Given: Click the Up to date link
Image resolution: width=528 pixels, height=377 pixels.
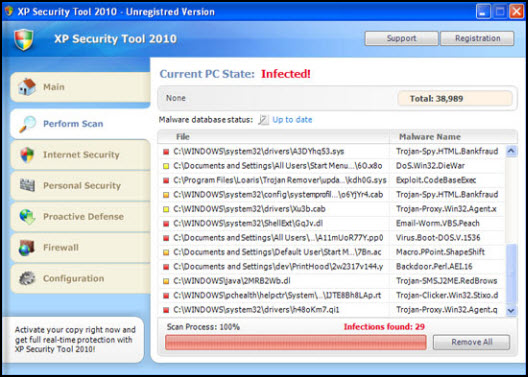Looking at the screenshot, I should click(292, 120).
